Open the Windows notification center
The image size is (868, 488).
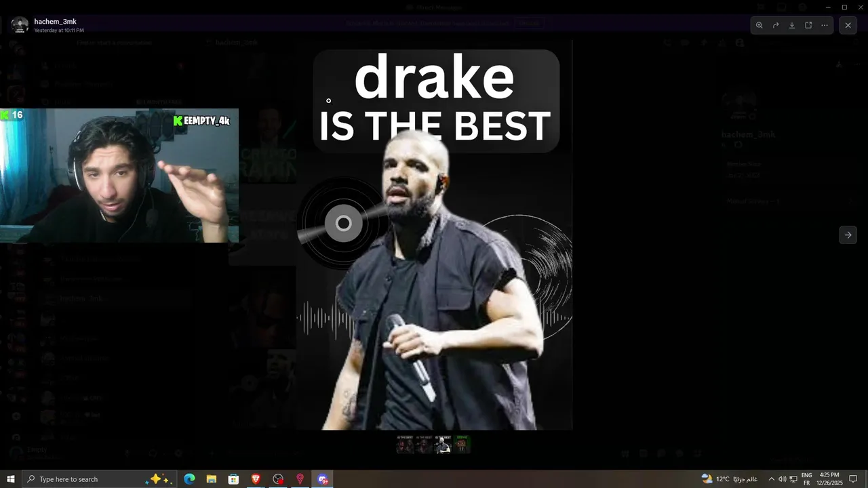[854, 479]
